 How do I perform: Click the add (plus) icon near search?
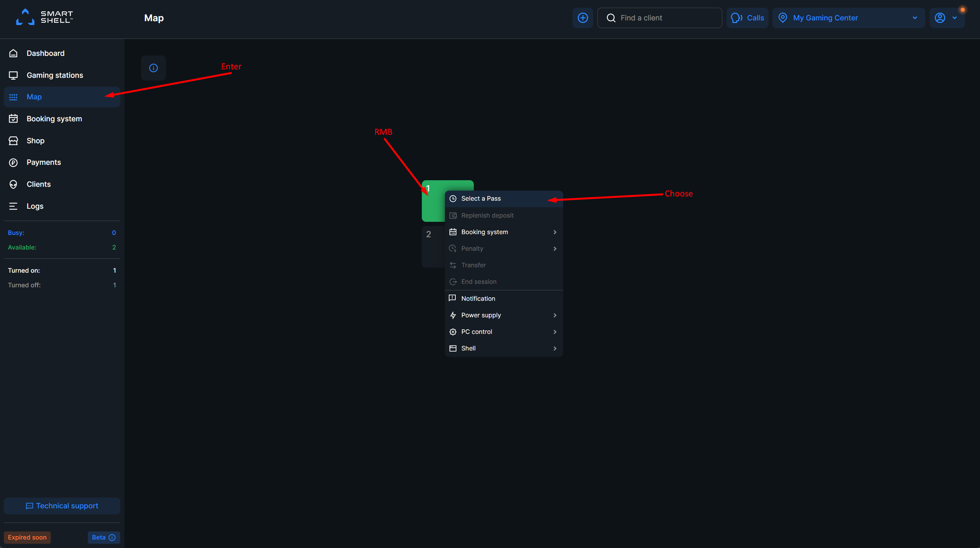click(583, 18)
